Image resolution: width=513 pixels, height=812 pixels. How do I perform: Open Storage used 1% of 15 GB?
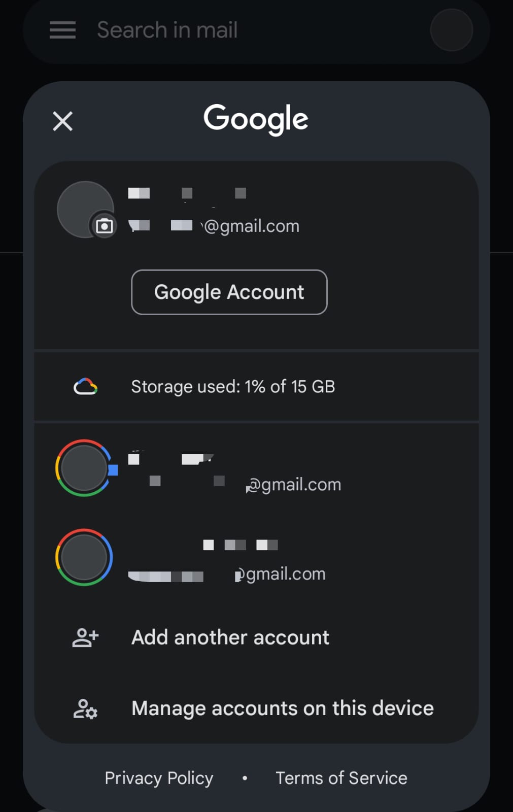(x=233, y=387)
